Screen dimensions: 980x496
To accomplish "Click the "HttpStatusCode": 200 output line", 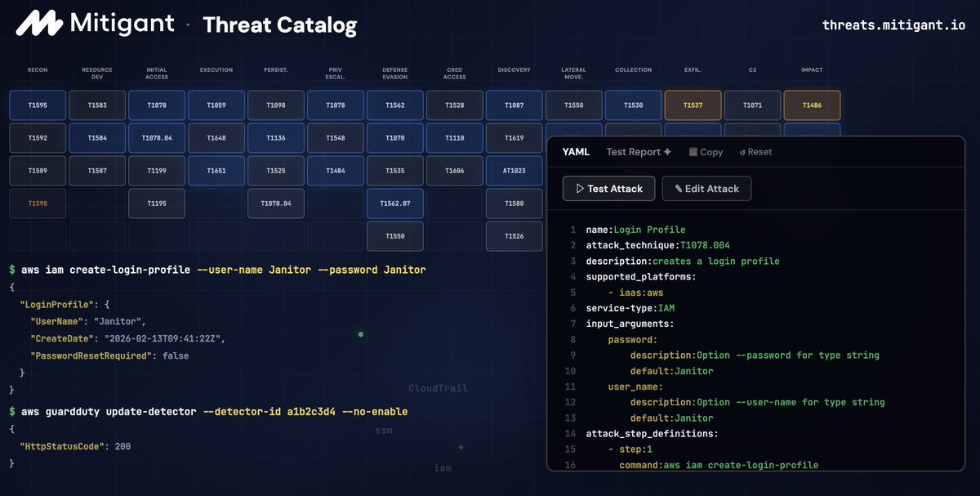I will pos(75,447).
